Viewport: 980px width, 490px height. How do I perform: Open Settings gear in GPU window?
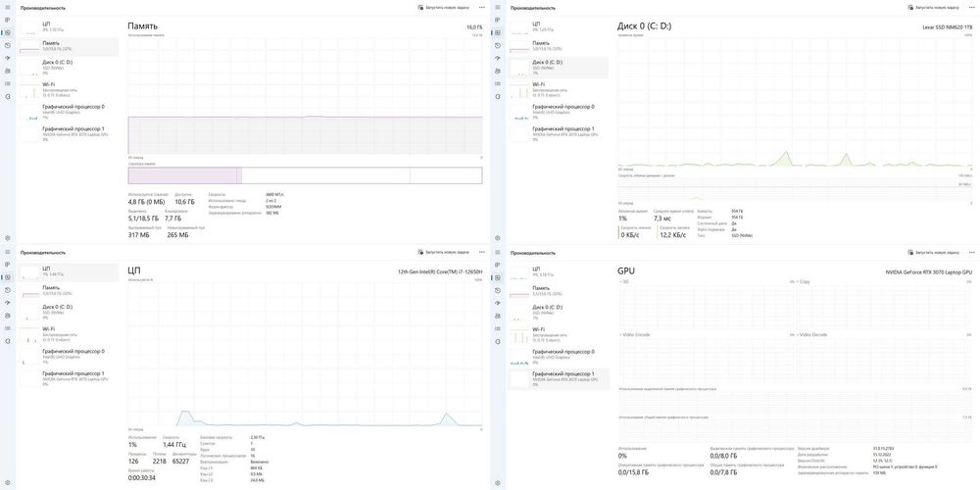pos(498,482)
